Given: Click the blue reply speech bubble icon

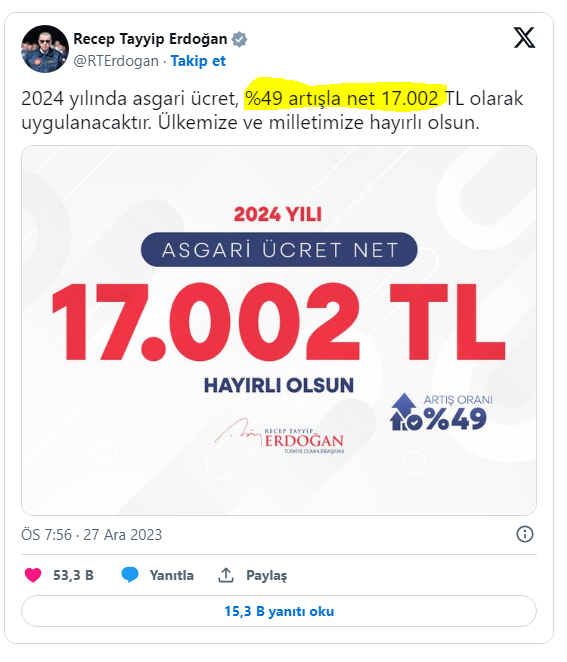Looking at the screenshot, I should pos(130,575).
